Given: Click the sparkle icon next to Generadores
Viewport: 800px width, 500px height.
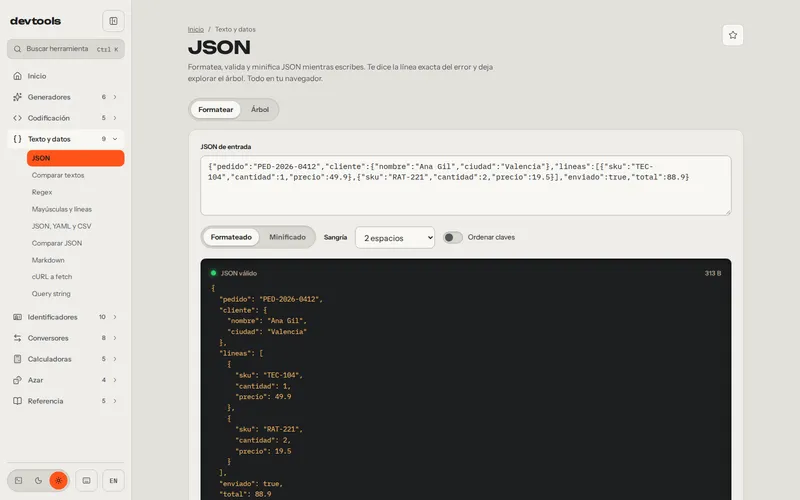Looking at the screenshot, I should coord(17,97).
